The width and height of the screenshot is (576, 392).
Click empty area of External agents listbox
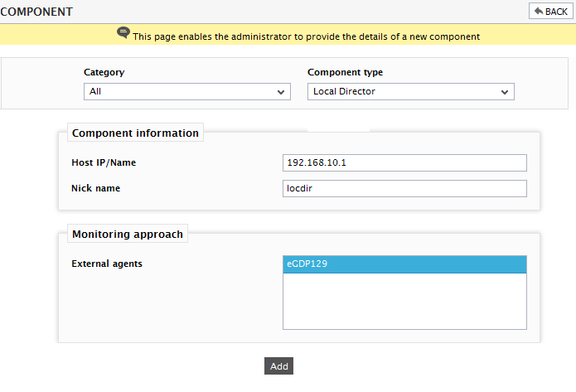tap(404, 301)
